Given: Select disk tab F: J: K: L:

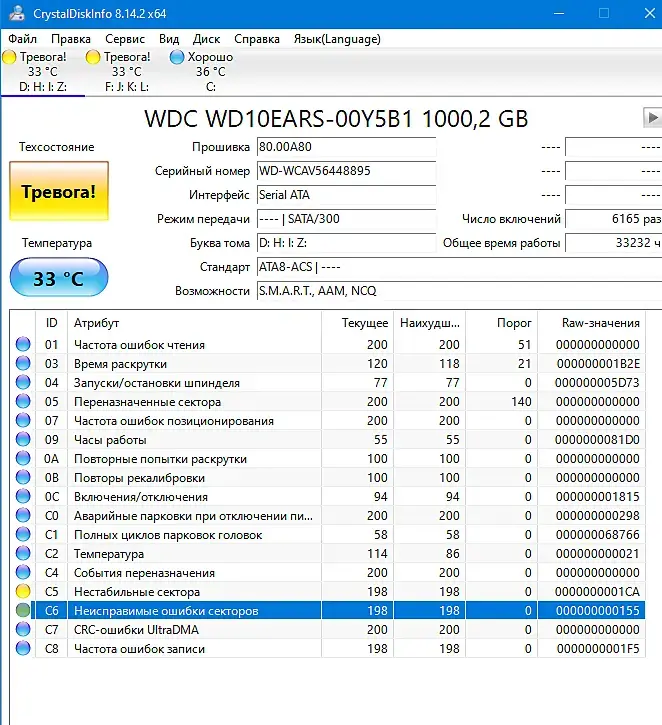Looking at the screenshot, I should 126,72.
